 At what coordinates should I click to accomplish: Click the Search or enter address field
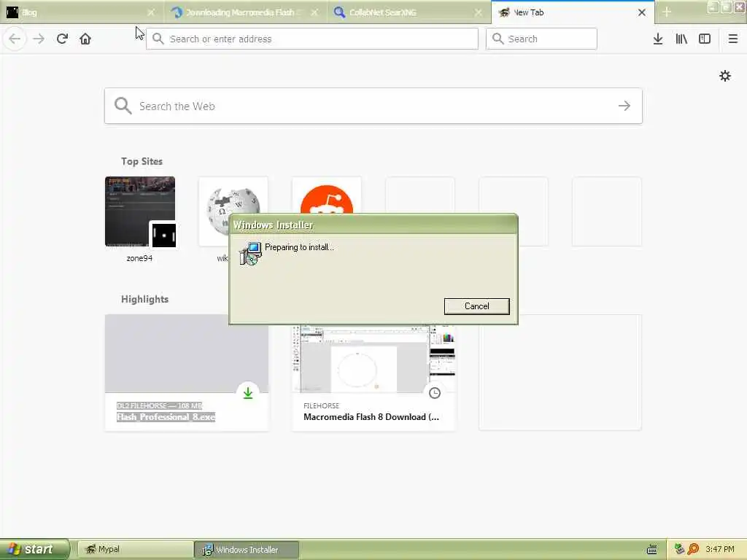pos(312,39)
